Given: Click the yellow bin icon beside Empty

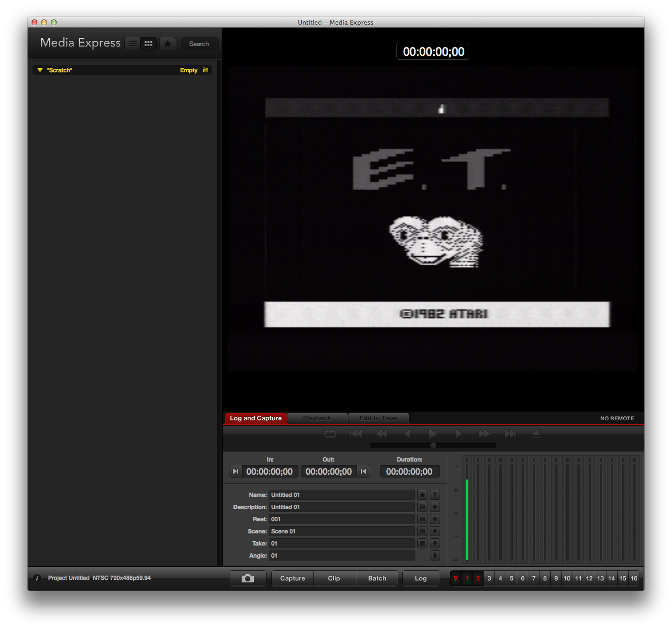Looking at the screenshot, I should tap(206, 70).
